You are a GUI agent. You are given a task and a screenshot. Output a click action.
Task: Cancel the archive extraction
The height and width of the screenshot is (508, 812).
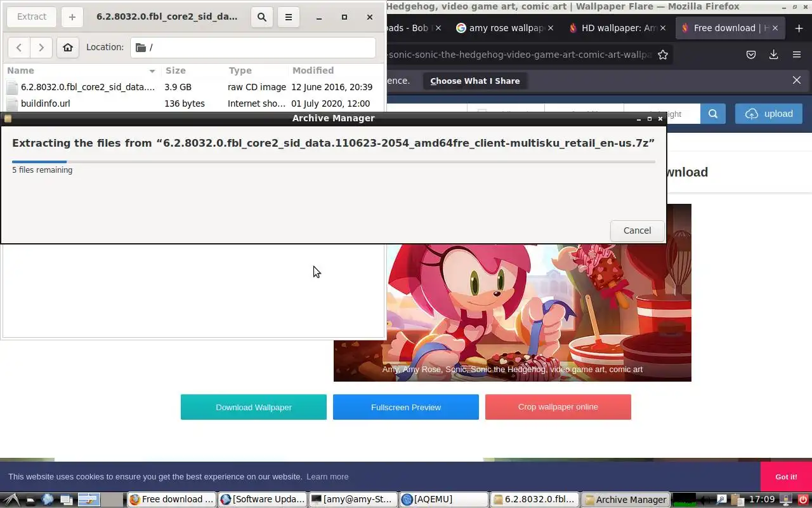pyautogui.click(x=637, y=231)
